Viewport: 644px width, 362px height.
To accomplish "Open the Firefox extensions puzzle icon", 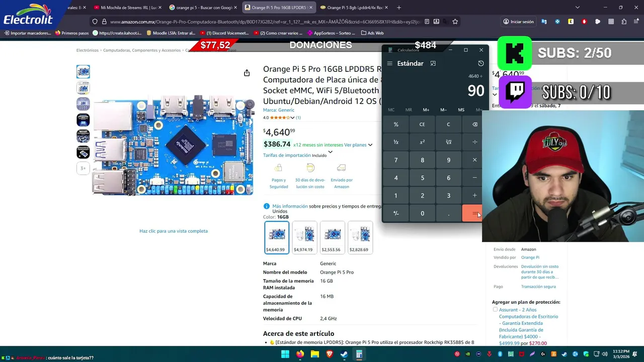I will [624, 22].
